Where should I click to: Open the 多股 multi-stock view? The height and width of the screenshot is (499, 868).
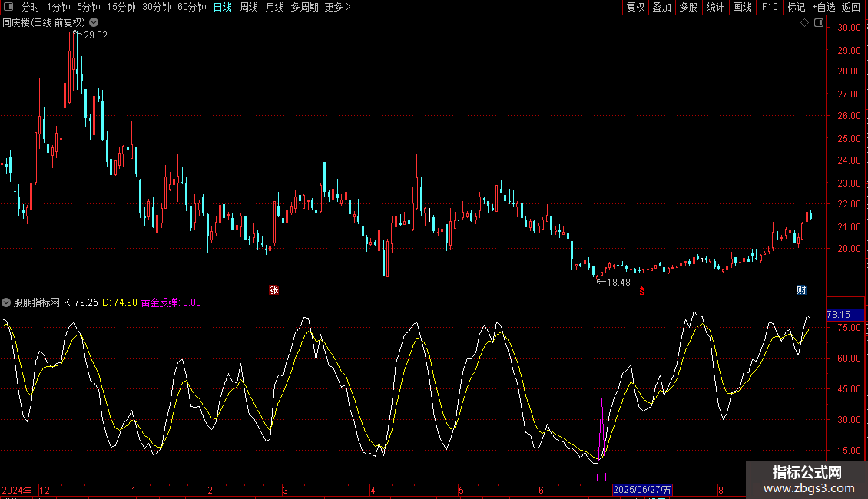689,7
